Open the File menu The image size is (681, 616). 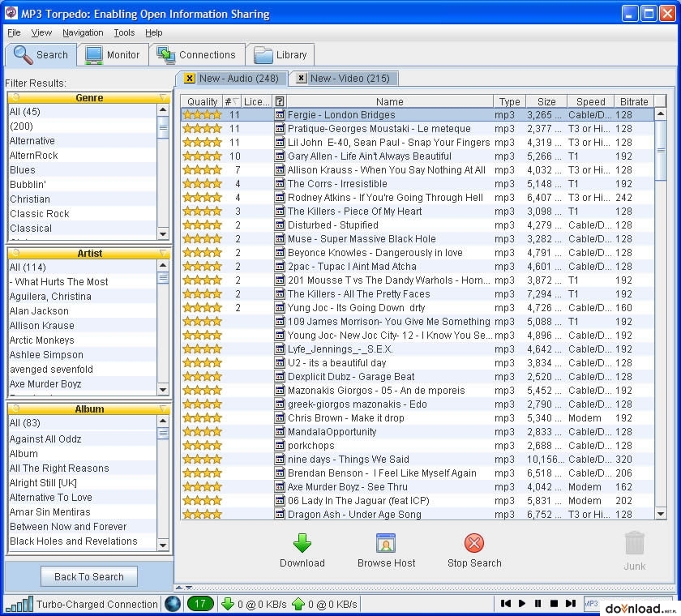click(x=14, y=32)
